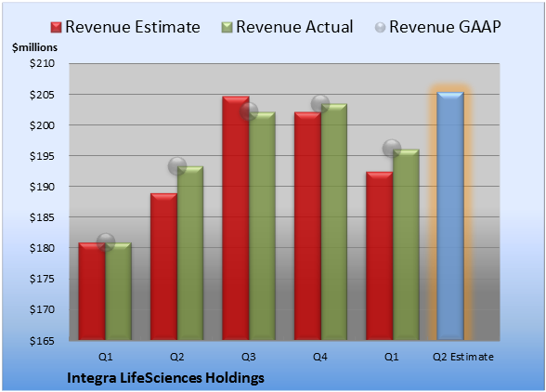
Task: Click the '$165' axis value
Action: coord(42,340)
